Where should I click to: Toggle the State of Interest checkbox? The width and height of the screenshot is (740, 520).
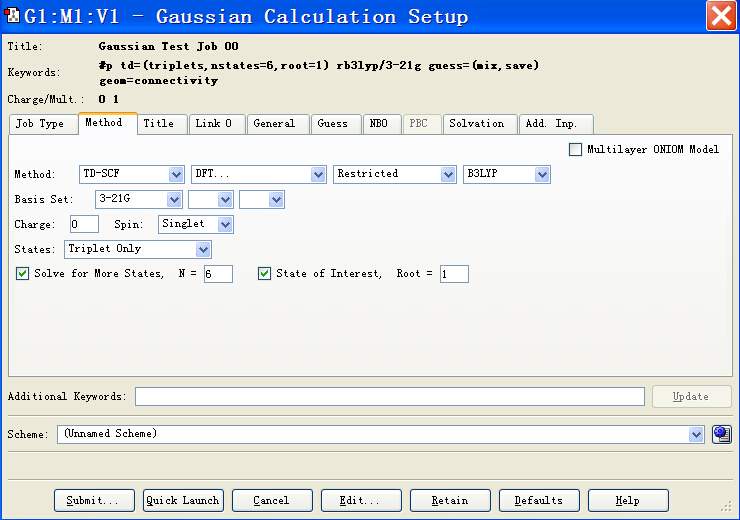pos(265,273)
